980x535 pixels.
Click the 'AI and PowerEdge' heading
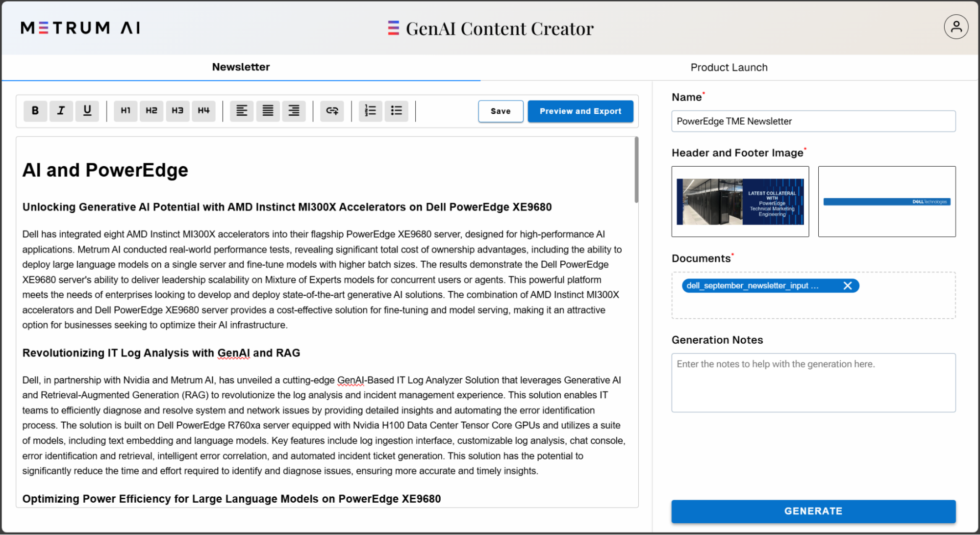pos(105,170)
